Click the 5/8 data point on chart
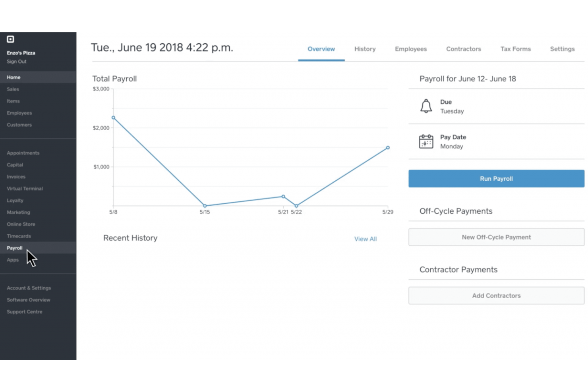The image size is (588, 392). coord(114,118)
